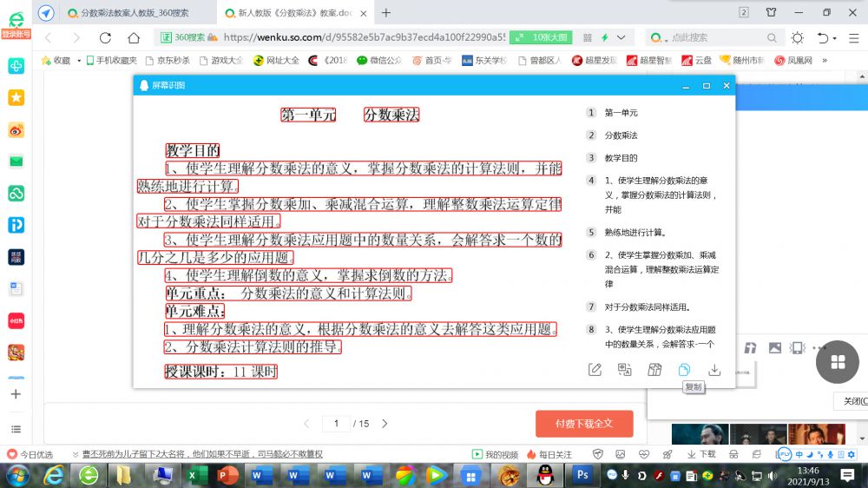
Task: Click the copy (复制) icon in OCR panel
Action: (684, 370)
